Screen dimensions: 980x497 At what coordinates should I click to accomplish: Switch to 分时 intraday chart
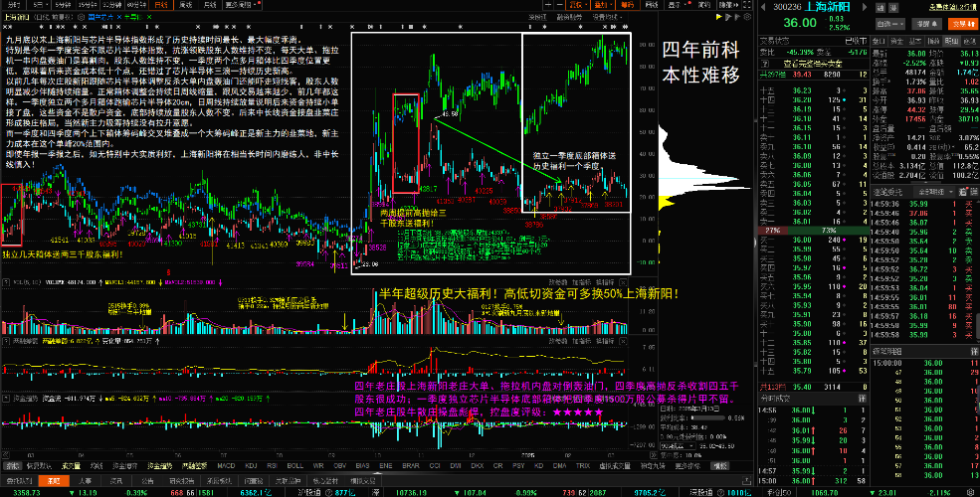14,5
